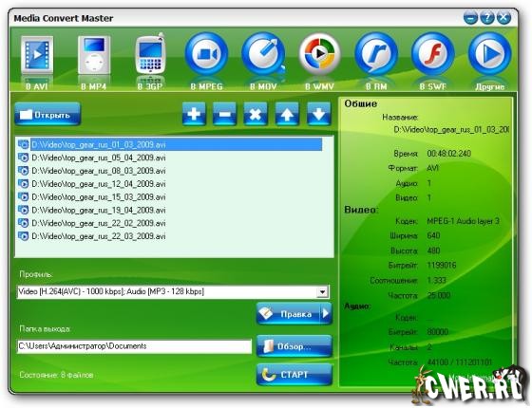Click the status text Состояние: 8 файлов

(x=56, y=375)
